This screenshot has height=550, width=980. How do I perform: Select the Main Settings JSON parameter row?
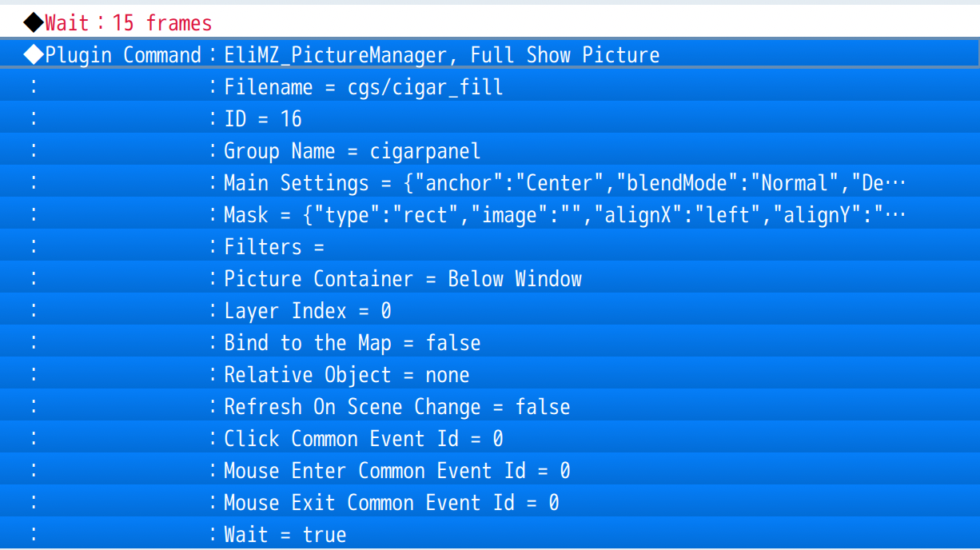point(560,183)
